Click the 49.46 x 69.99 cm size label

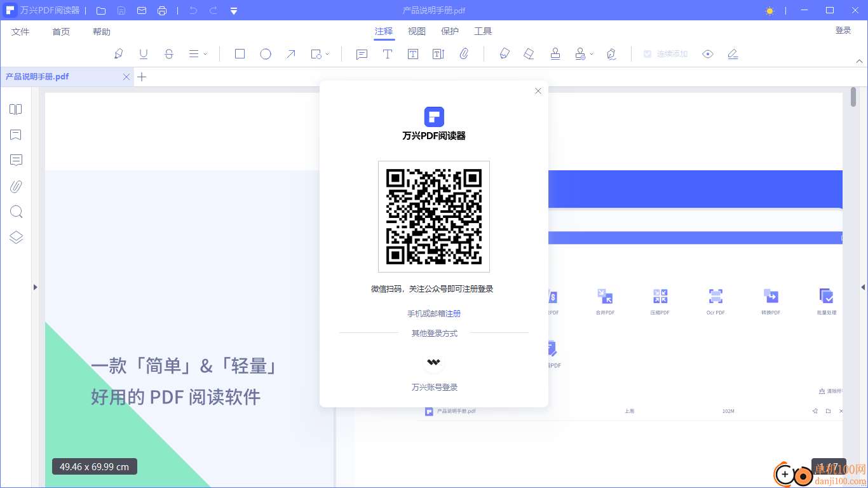[94, 466]
